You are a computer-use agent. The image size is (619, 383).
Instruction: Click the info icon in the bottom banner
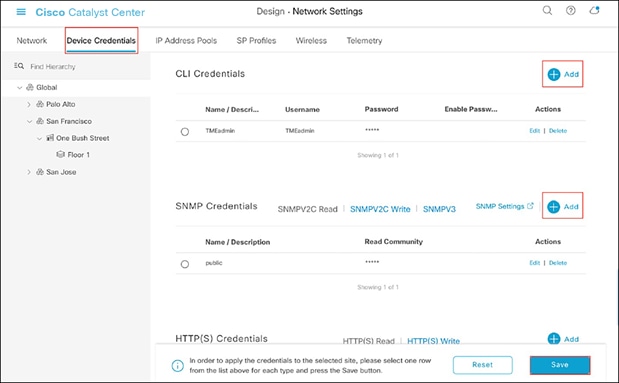coord(178,366)
